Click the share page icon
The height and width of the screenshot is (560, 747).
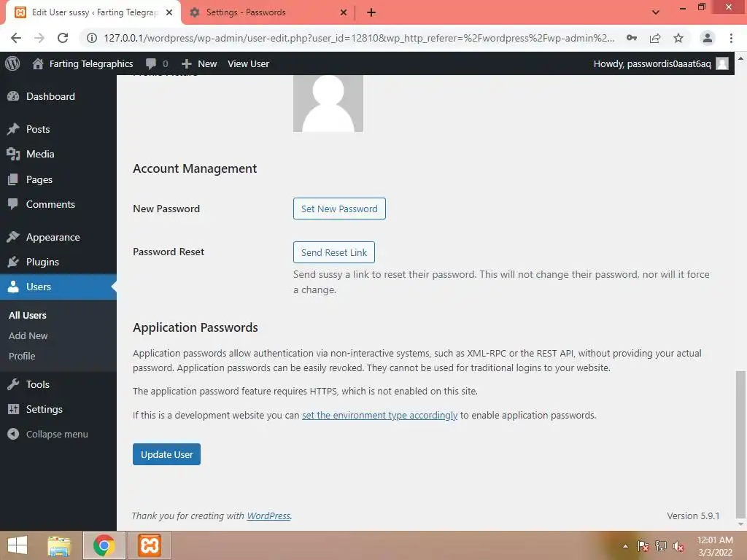(655, 38)
